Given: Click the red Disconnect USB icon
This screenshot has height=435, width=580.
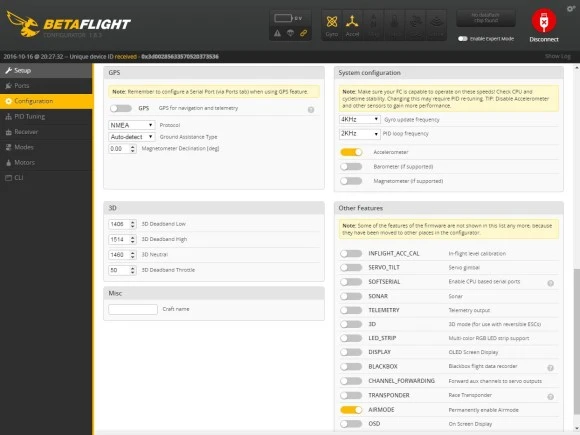Looking at the screenshot, I should 543,21.
